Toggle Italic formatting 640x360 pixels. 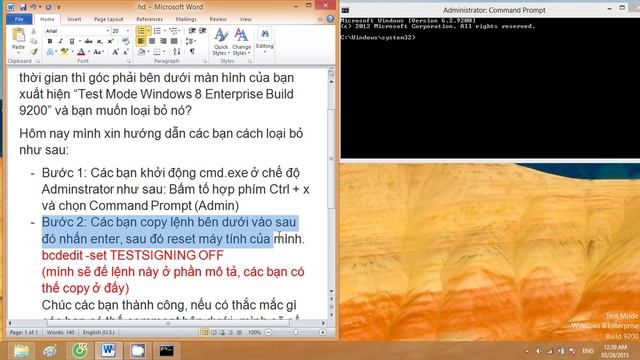(x=60, y=41)
